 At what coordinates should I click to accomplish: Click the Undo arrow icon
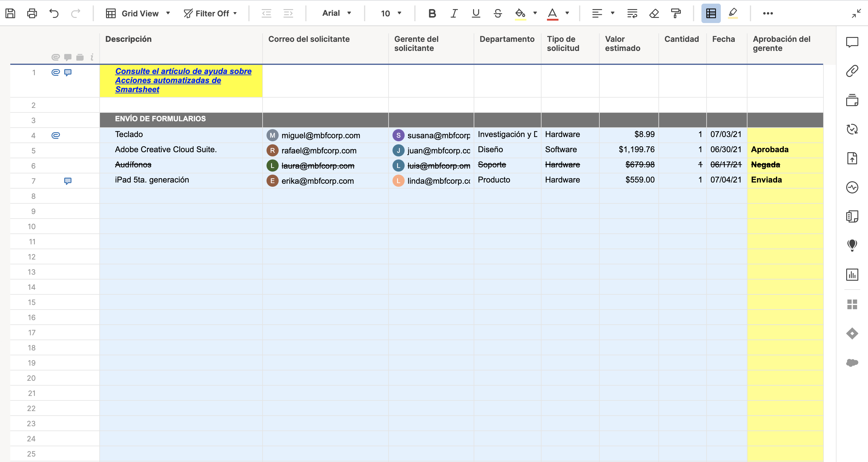point(54,13)
